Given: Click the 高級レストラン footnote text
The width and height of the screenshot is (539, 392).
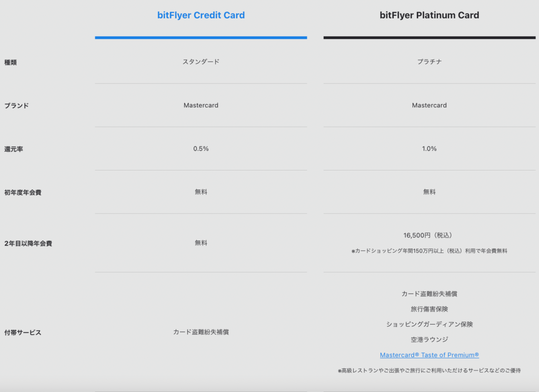Looking at the screenshot, I should [x=430, y=370].
